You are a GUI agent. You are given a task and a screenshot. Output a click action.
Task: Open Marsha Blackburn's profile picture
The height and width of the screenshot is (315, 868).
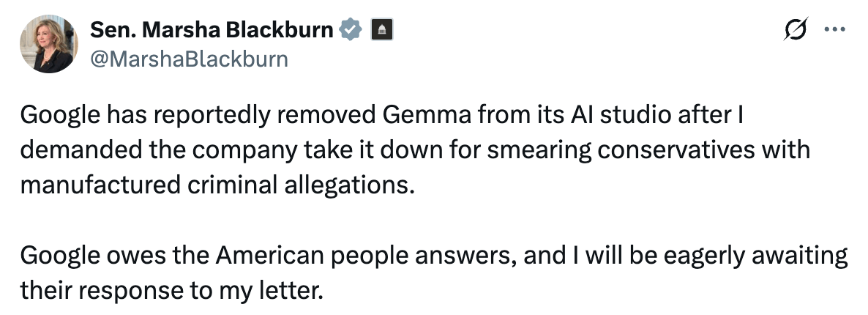[x=48, y=44]
